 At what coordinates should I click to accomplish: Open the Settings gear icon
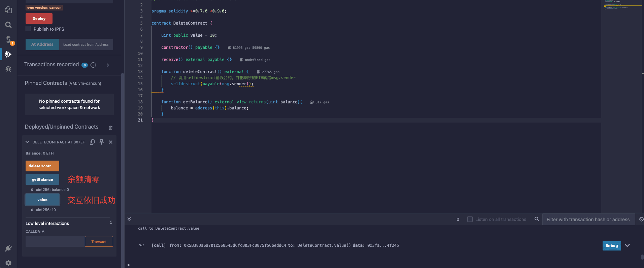coord(8,263)
